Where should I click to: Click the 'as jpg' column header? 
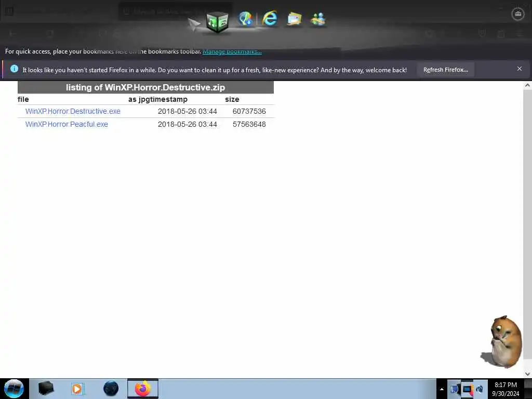[137, 99]
